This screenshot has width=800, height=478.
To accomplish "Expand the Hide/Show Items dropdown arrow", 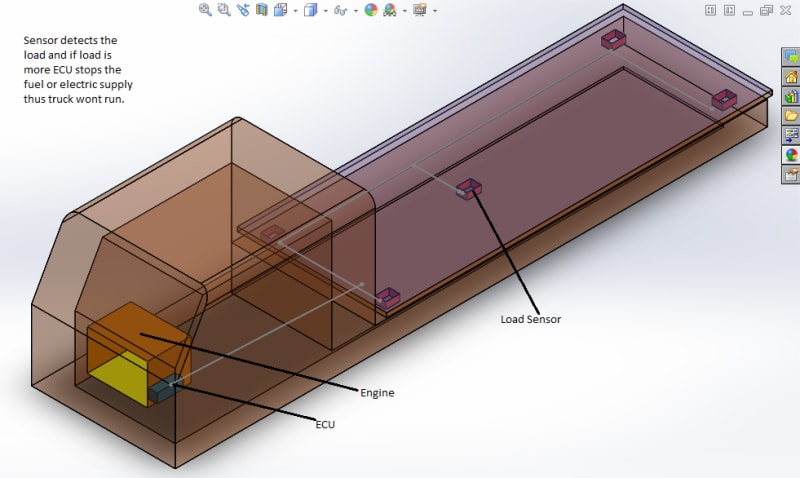I will 356,11.
